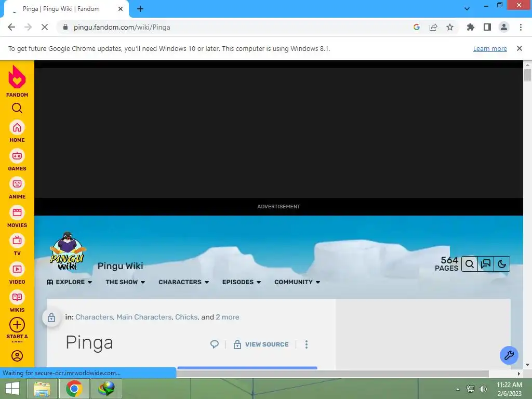Click the Learn more link
Image resolution: width=532 pixels, height=399 pixels.
point(490,48)
